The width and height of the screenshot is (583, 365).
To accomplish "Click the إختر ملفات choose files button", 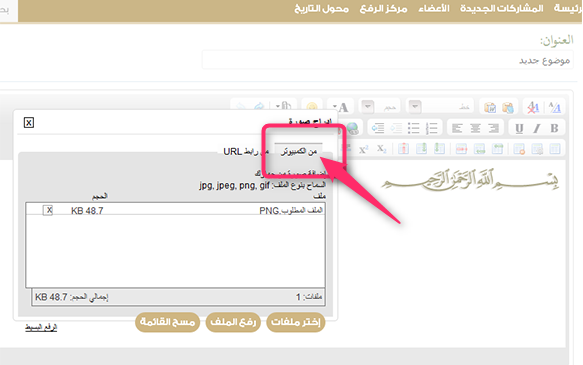I will point(296,322).
